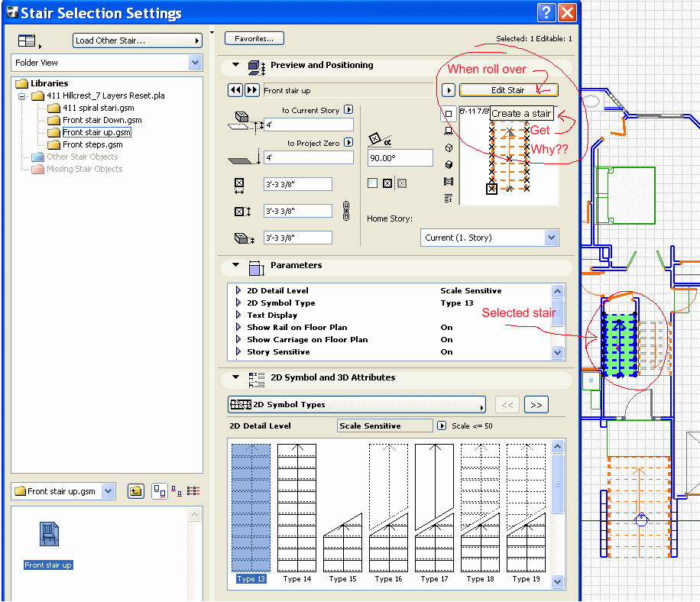Screen dimensions: 700x602
Task: Select the 3D hidden line preview icon
Action: [449, 147]
